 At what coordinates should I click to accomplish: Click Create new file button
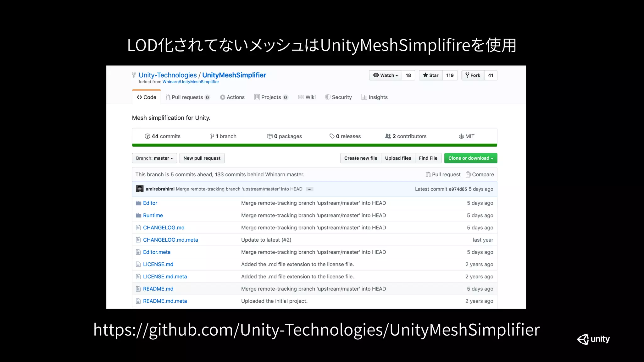tap(361, 158)
